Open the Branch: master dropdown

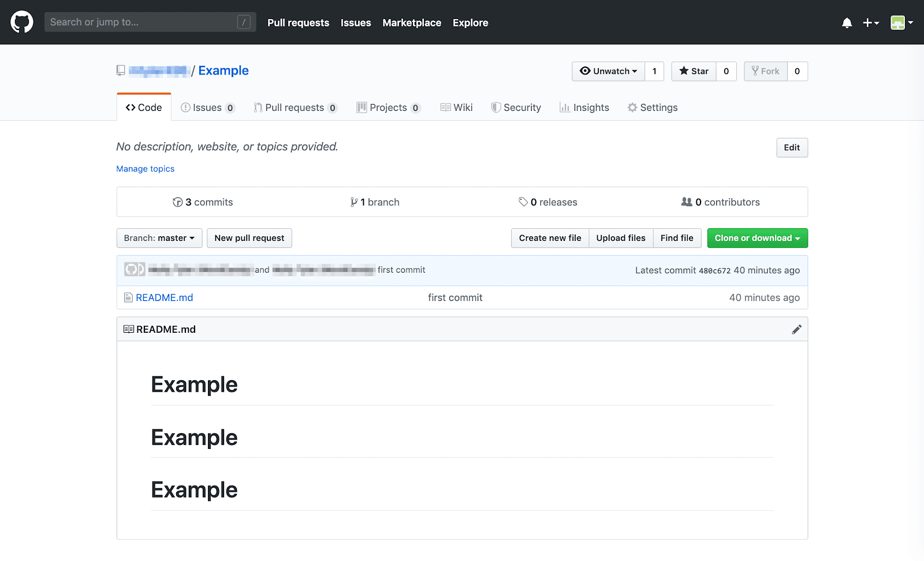(159, 237)
